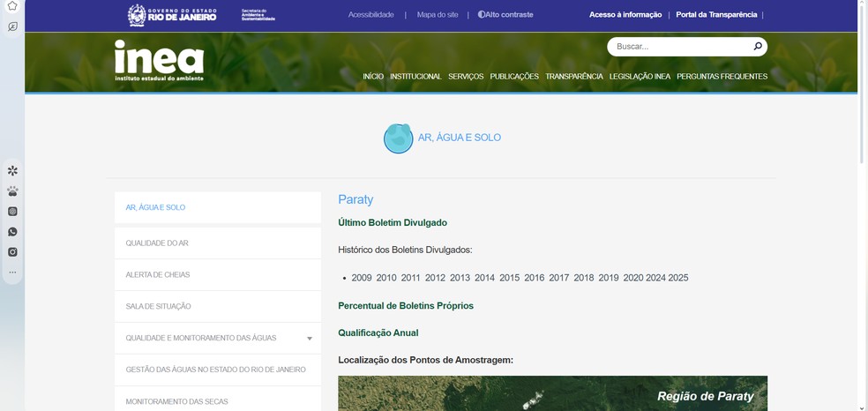This screenshot has height=411, width=868.
Task: Click the leaf icon in browser sidebar
Action: pyautogui.click(x=12, y=26)
